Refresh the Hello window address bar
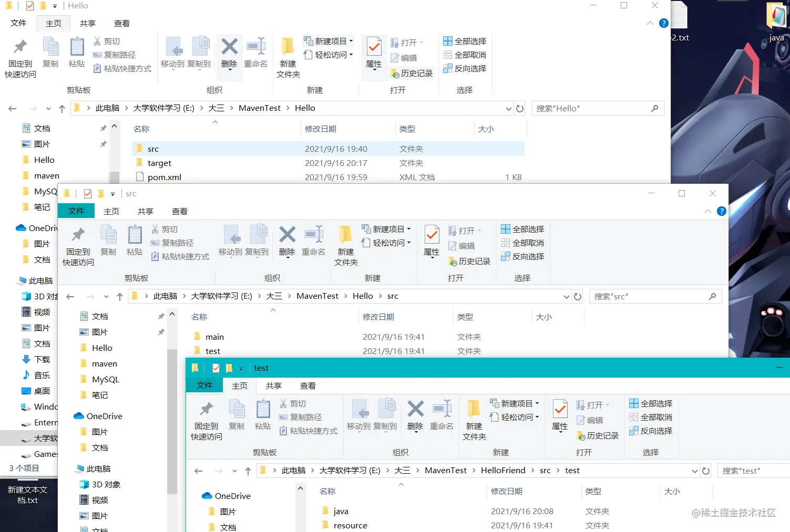The image size is (790, 532). 520,108
